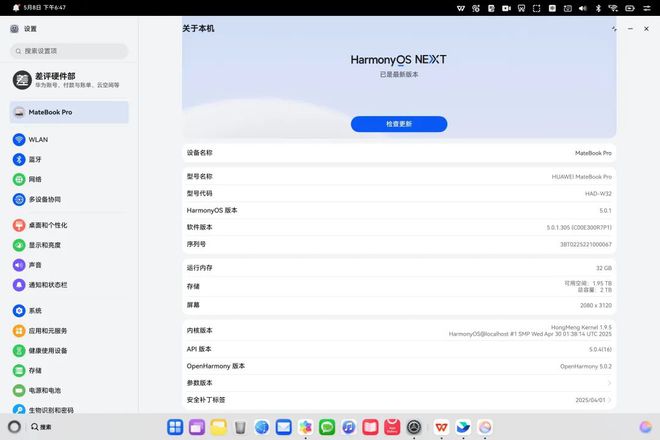Open the trash bin in dock
Screen dimensions: 660x440
click(240, 427)
